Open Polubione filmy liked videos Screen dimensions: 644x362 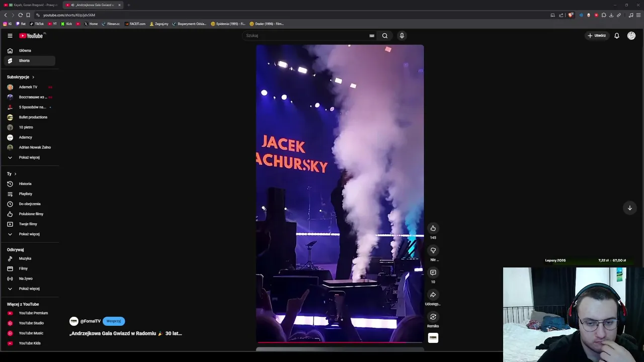click(30, 214)
